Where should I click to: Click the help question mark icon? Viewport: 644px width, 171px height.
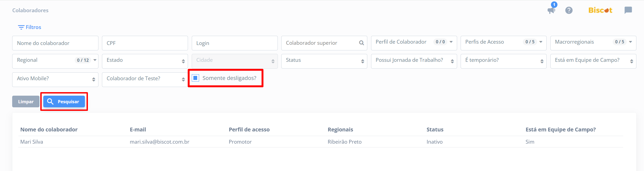click(x=569, y=10)
